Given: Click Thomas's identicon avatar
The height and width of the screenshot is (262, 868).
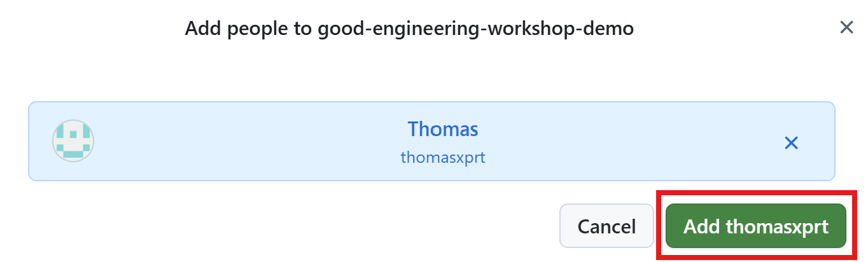Looking at the screenshot, I should click(x=73, y=141).
